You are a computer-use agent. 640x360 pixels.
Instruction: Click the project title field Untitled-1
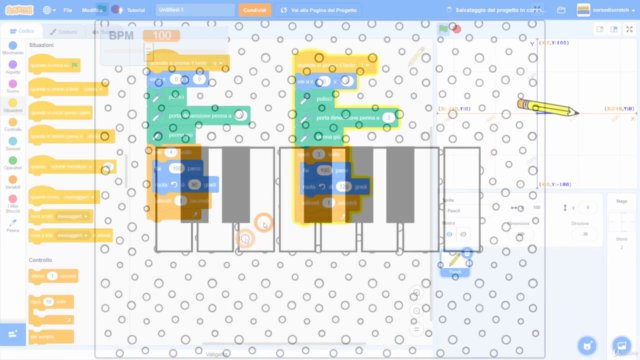195,10
